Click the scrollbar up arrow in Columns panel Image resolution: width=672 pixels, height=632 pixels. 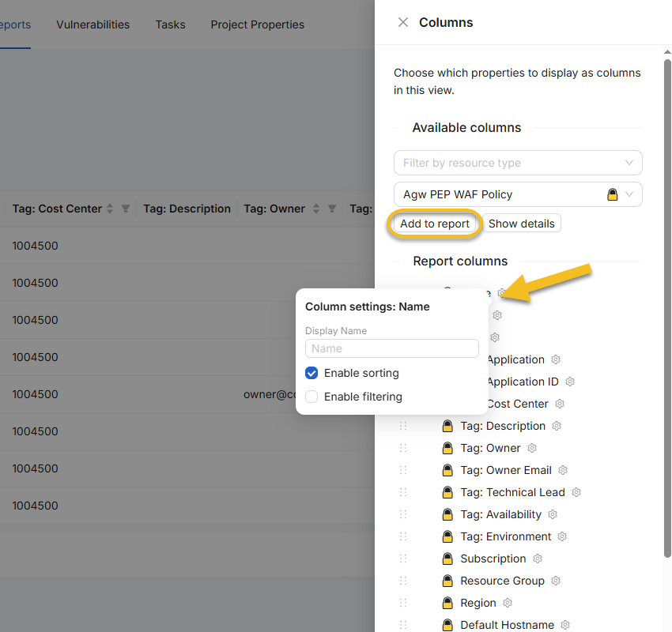coord(667,52)
